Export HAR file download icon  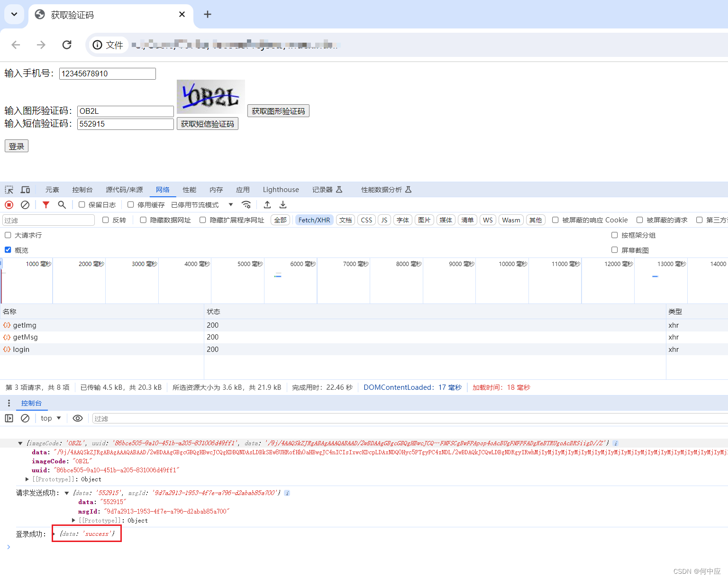[x=283, y=205]
